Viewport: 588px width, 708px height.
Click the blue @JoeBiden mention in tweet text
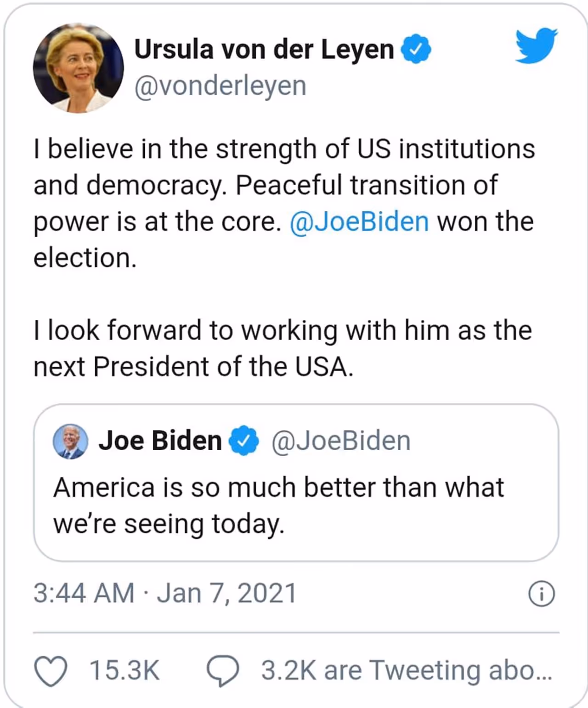click(359, 221)
